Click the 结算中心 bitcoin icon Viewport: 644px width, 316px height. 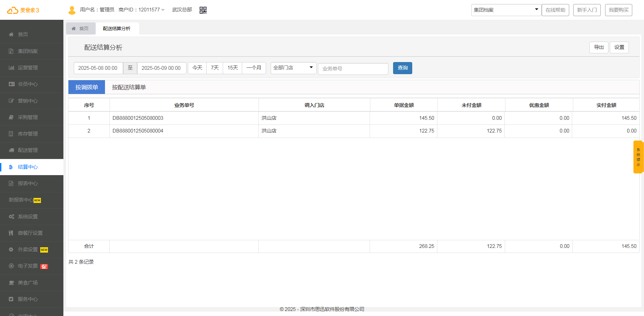(11, 167)
